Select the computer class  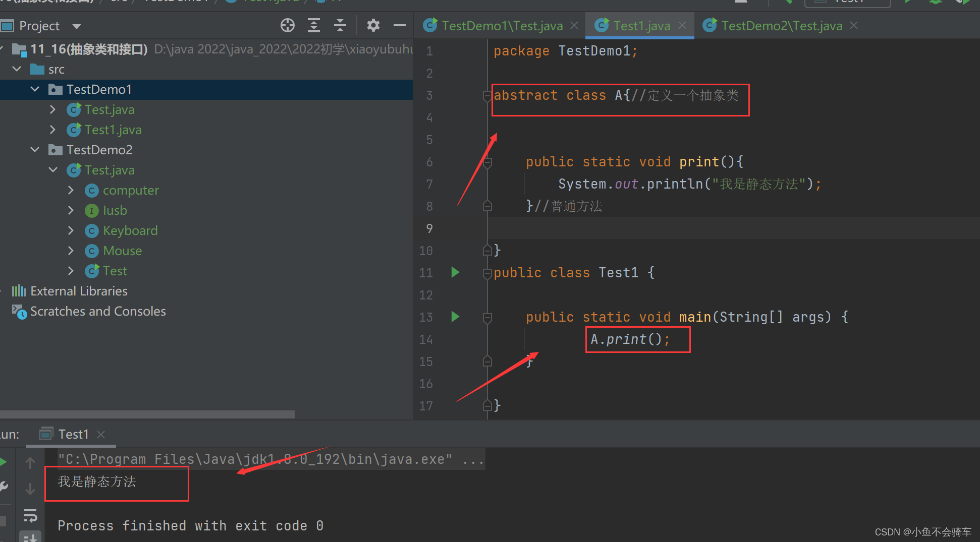[122, 190]
